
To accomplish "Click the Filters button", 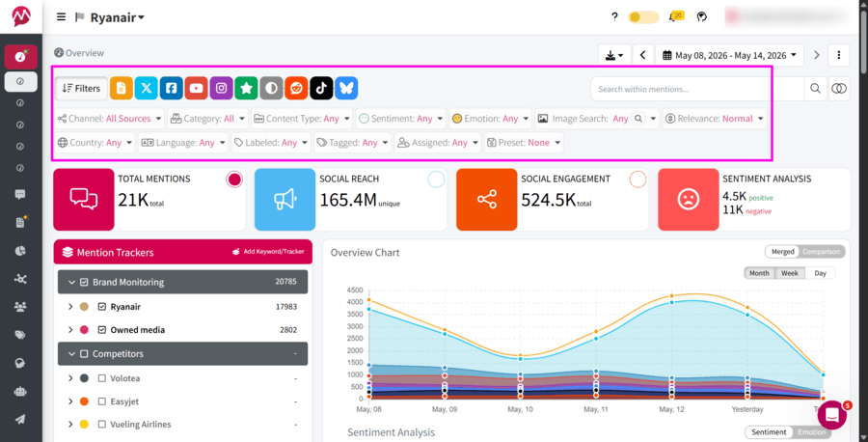I will 81,88.
